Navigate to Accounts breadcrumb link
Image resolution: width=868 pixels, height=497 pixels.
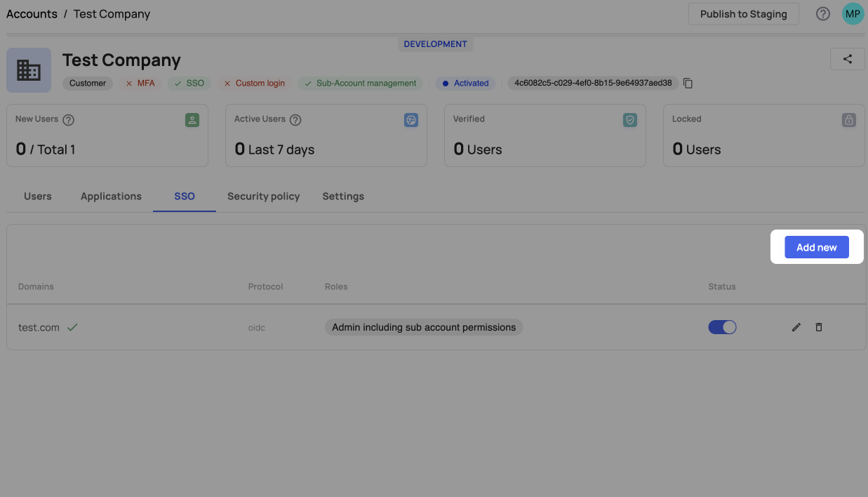[32, 14]
